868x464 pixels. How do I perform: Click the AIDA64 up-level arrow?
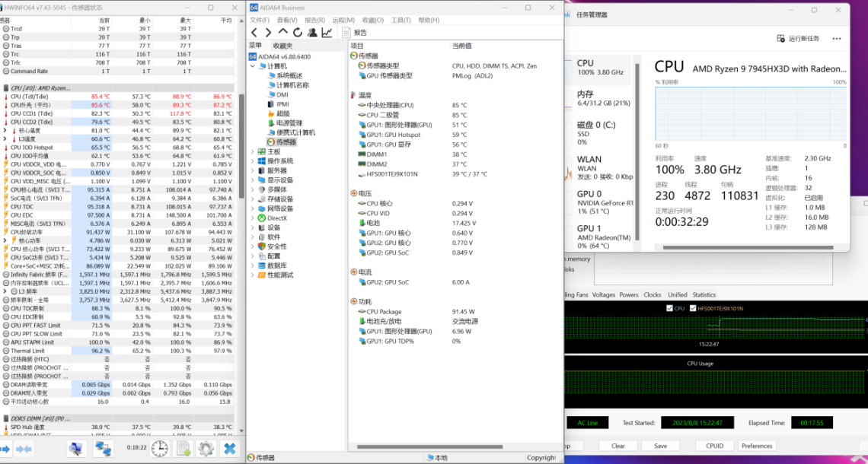(283, 32)
